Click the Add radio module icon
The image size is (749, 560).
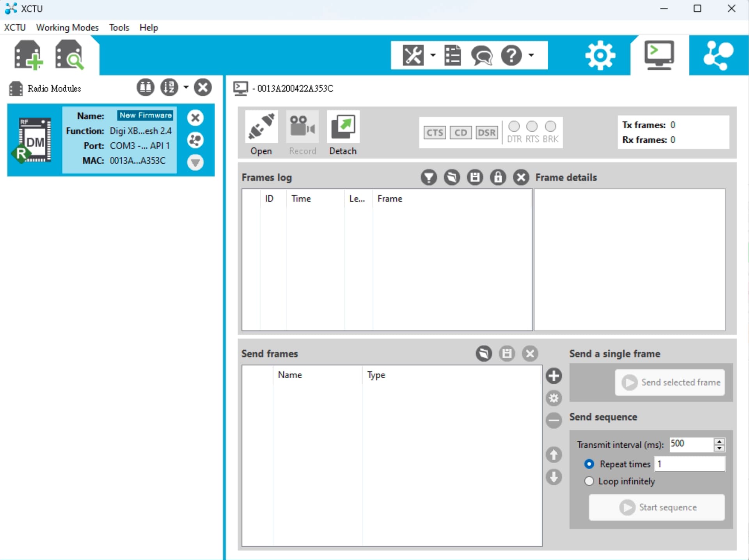[28, 55]
